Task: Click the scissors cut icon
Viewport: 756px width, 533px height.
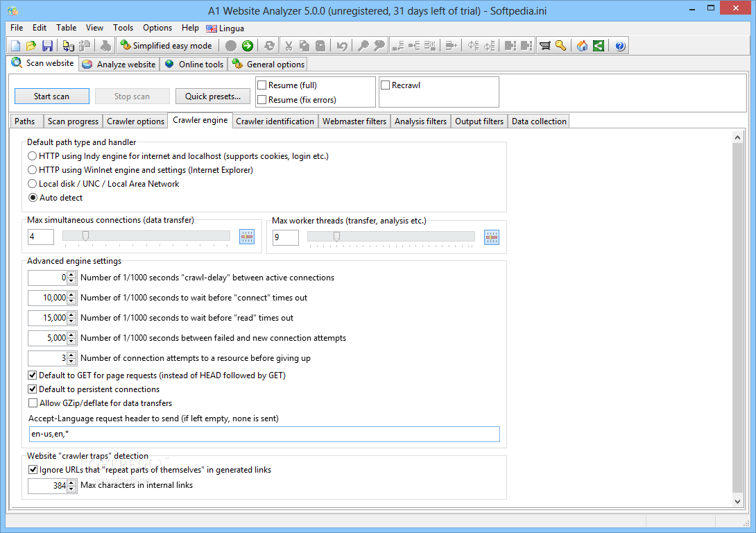Action: pos(289,46)
